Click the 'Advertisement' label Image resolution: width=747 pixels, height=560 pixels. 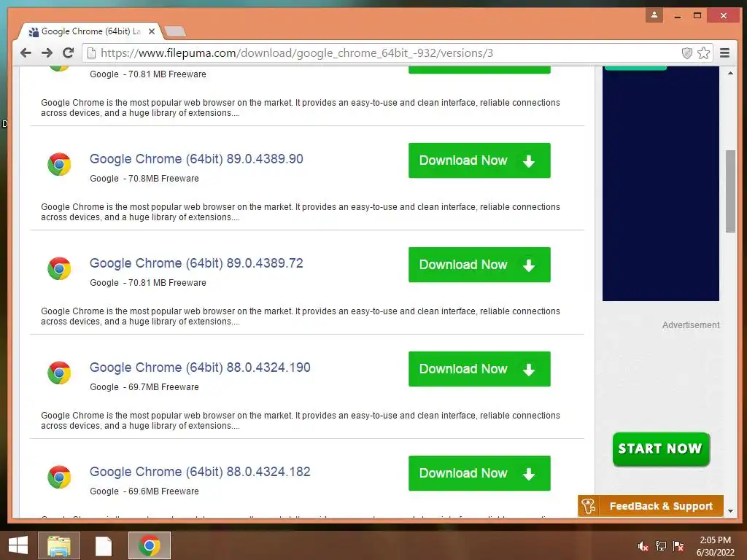691,325
